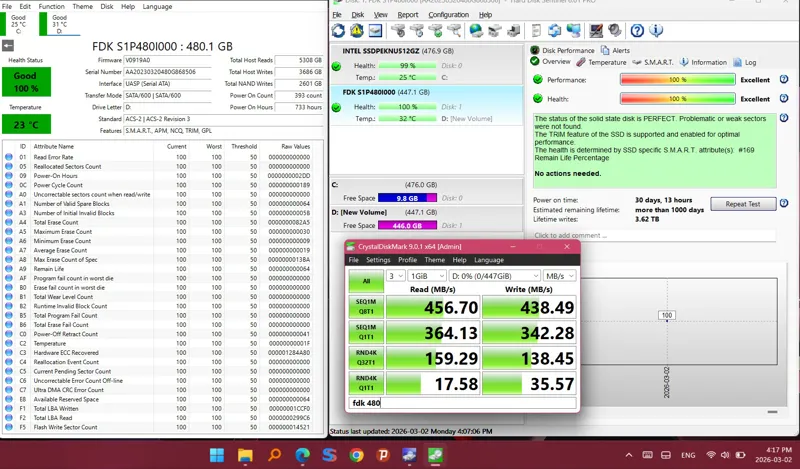
Task: Click the speaker sound toolbar icon in Sentinel
Action: coord(615,31)
